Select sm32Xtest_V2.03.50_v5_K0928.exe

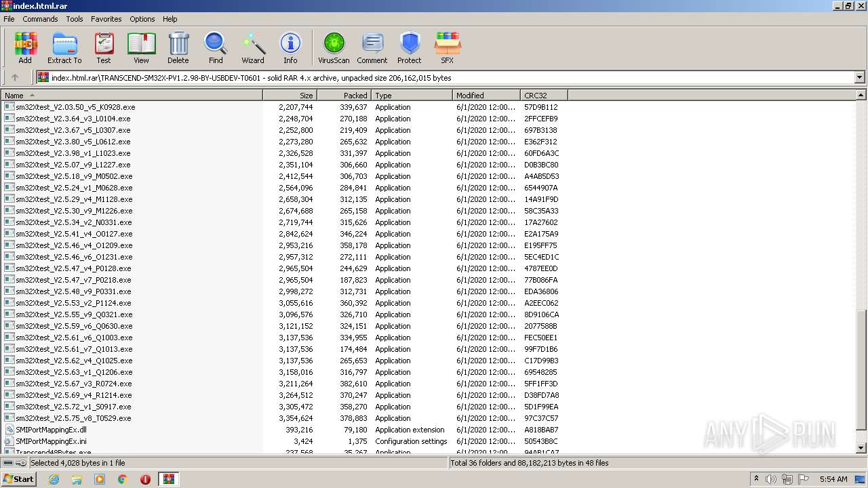tap(75, 107)
